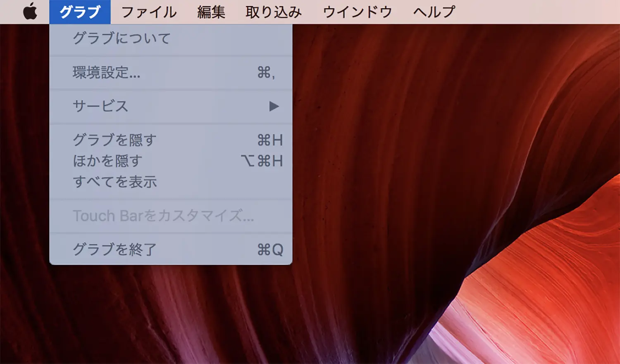Open the ヘルプ menu
The height and width of the screenshot is (364, 620).
pyautogui.click(x=434, y=12)
